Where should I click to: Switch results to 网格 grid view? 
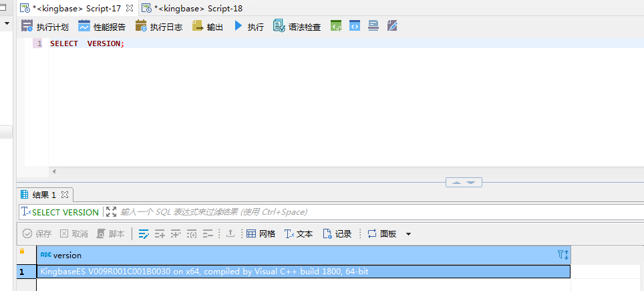(x=261, y=234)
